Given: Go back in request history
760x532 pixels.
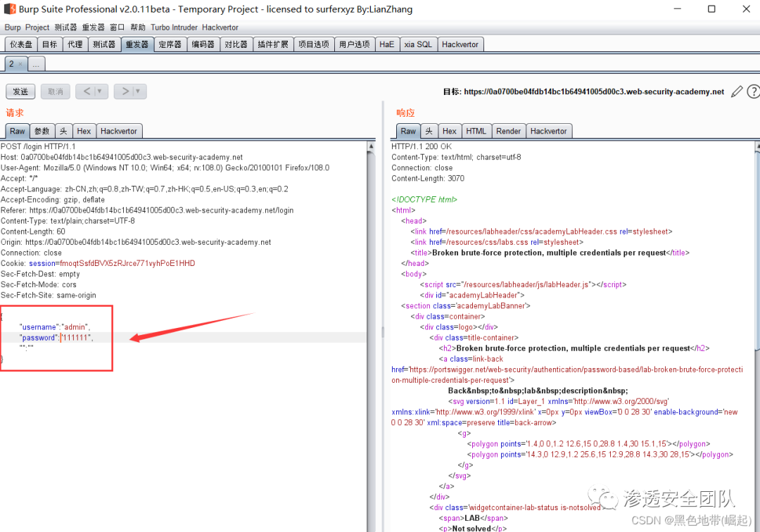Looking at the screenshot, I should tap(87, 91).
